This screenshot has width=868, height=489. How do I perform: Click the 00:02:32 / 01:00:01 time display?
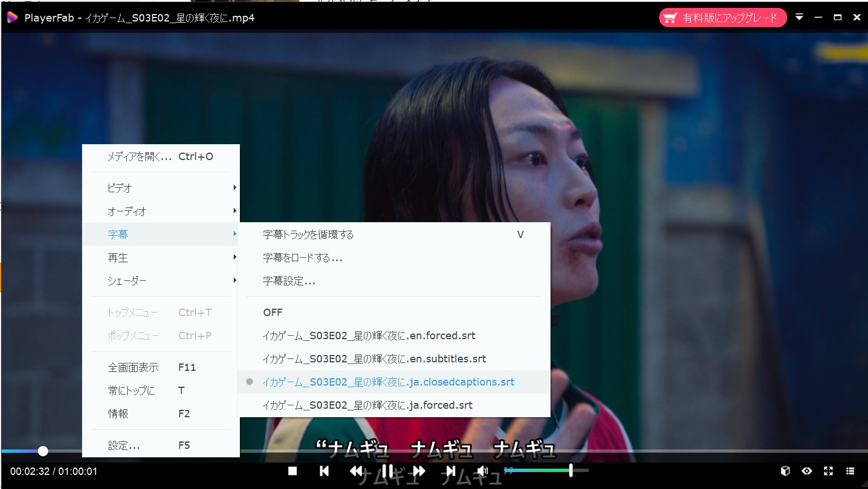[x=54, y=471]
